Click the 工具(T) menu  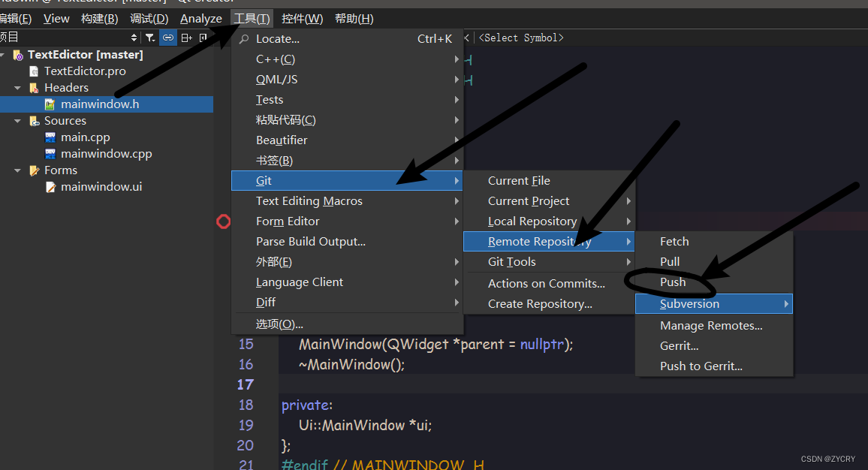tap(252, 19)
